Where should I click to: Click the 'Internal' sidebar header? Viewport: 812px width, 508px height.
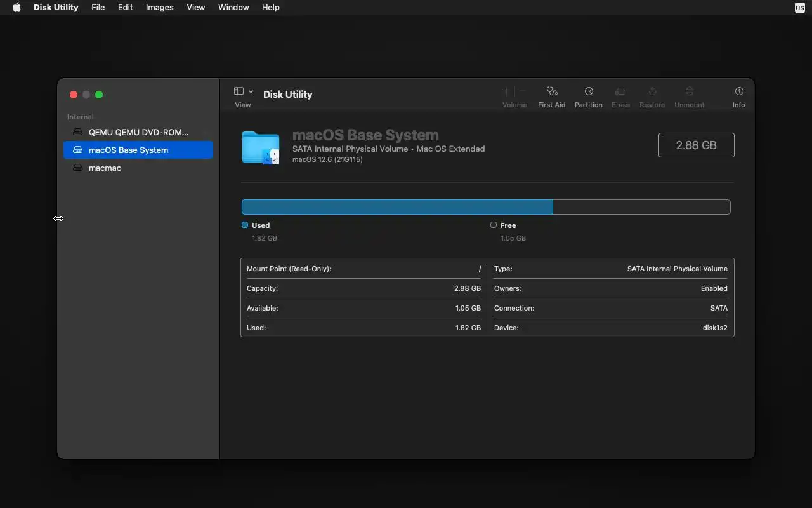click(x=81, y=117)
